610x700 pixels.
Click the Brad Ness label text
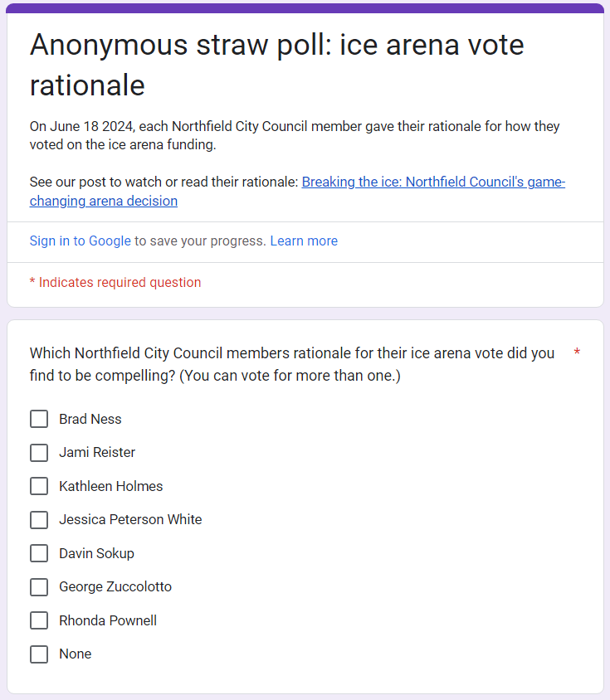tap(90, 419)
